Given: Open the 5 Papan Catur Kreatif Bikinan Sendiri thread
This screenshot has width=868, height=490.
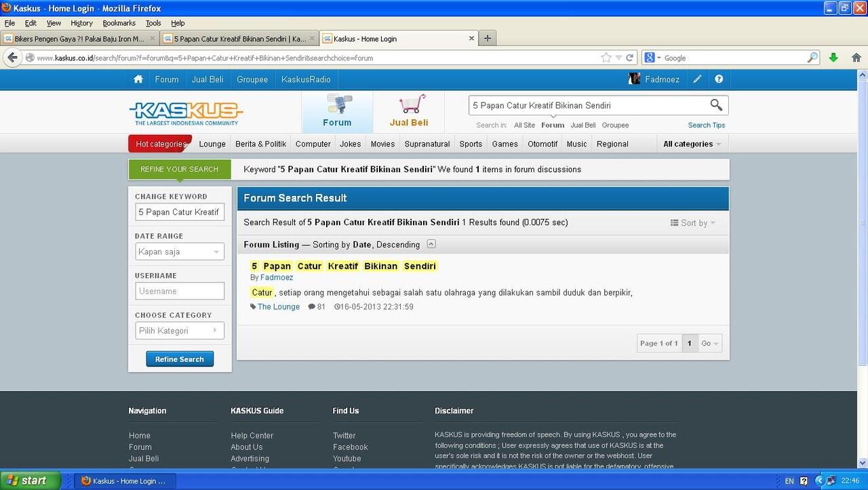Looking at the screenshot, I should coord(344,266).
